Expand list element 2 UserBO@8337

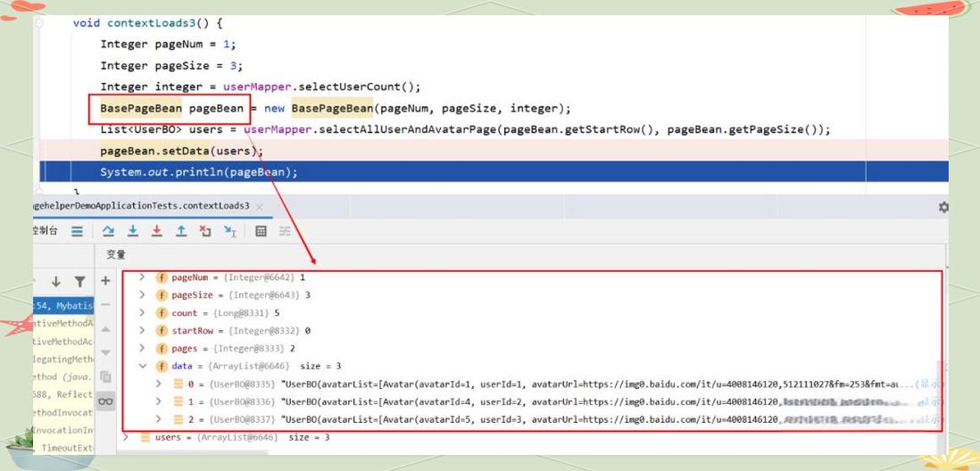click(159, 419)
